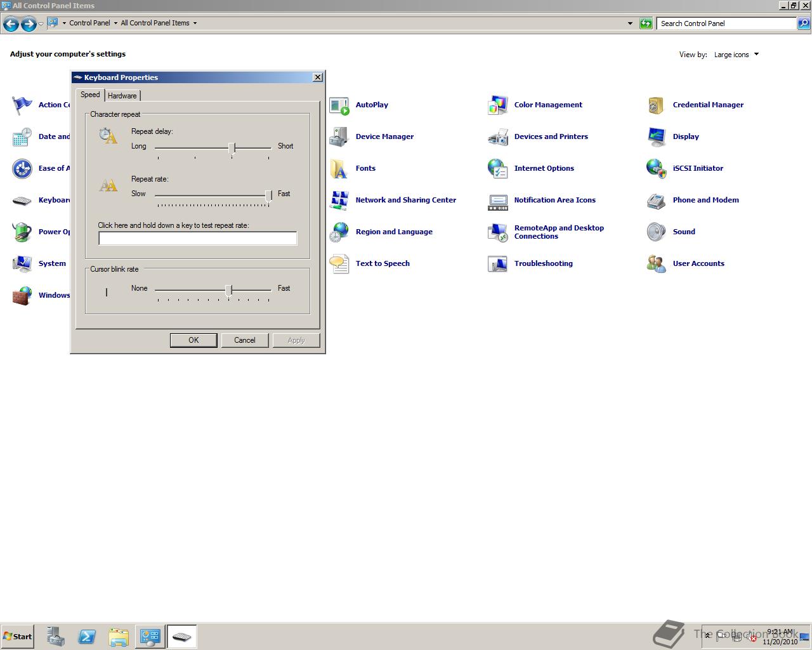Open the AutoPlay icon

click(x=339, y=105)
